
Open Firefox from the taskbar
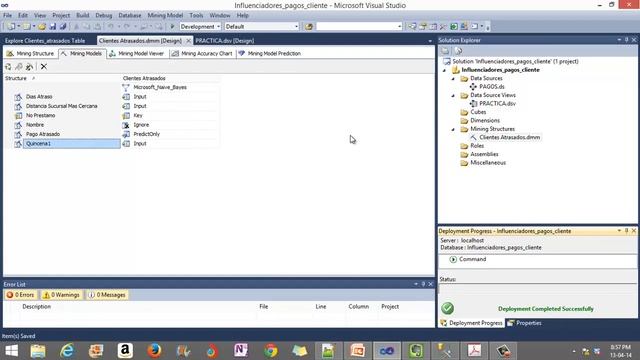pos(154,351)
